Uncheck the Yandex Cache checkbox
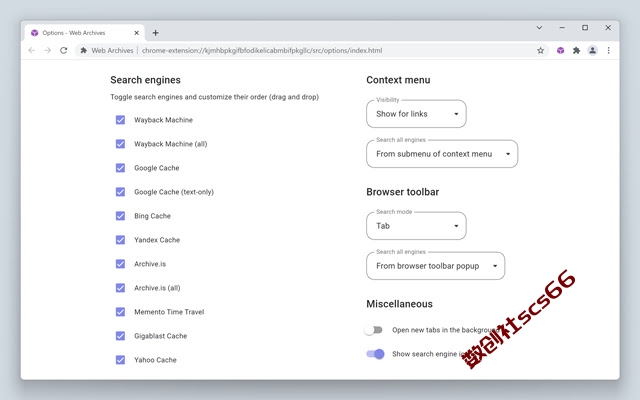The image size is (640, 400). pyautogui.click(x=120, y=240)
